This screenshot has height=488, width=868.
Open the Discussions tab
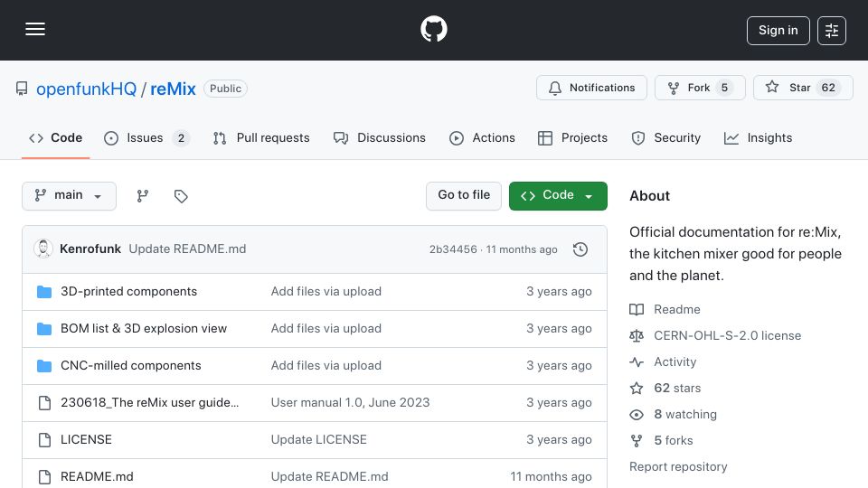380,137
